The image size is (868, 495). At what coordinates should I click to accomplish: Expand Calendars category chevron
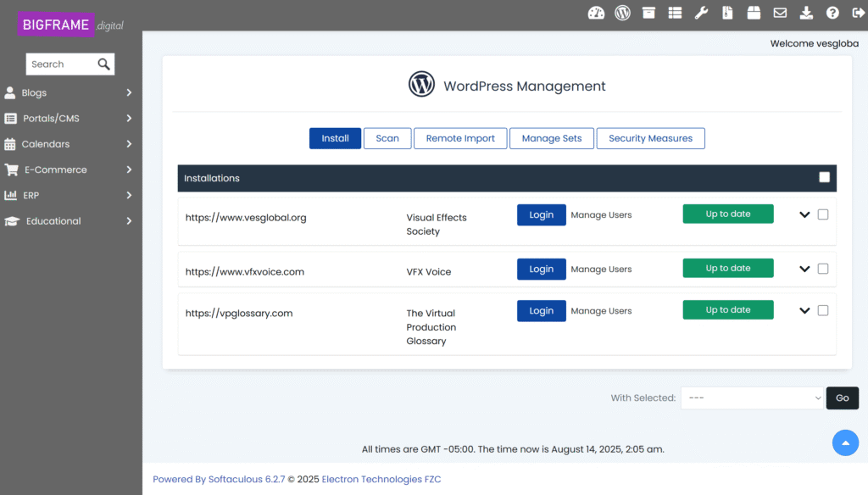[x=129, y=144]
